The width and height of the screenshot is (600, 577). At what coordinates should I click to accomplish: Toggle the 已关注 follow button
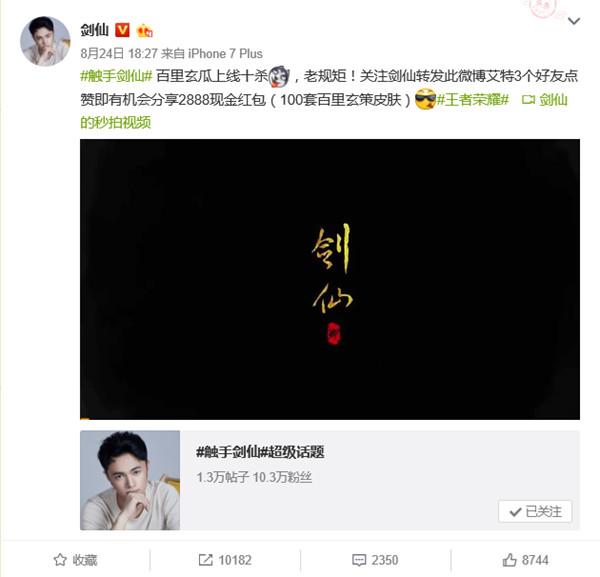(x=535, y=511)
